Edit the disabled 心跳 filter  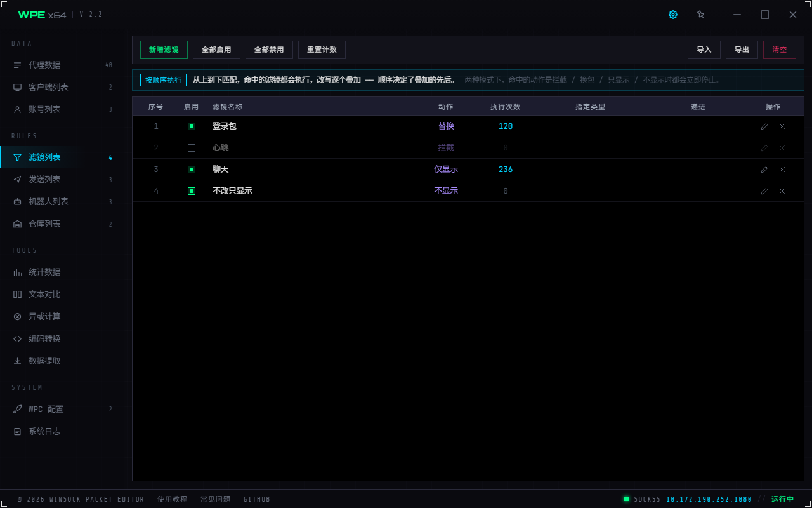764,148
